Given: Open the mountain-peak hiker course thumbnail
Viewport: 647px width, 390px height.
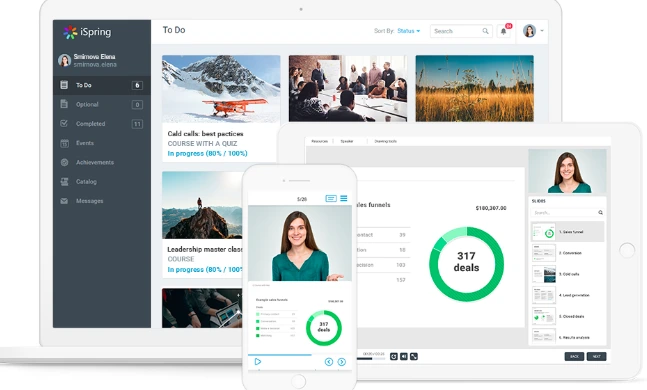Looking at the screenshot, I should tap(202, 205).
